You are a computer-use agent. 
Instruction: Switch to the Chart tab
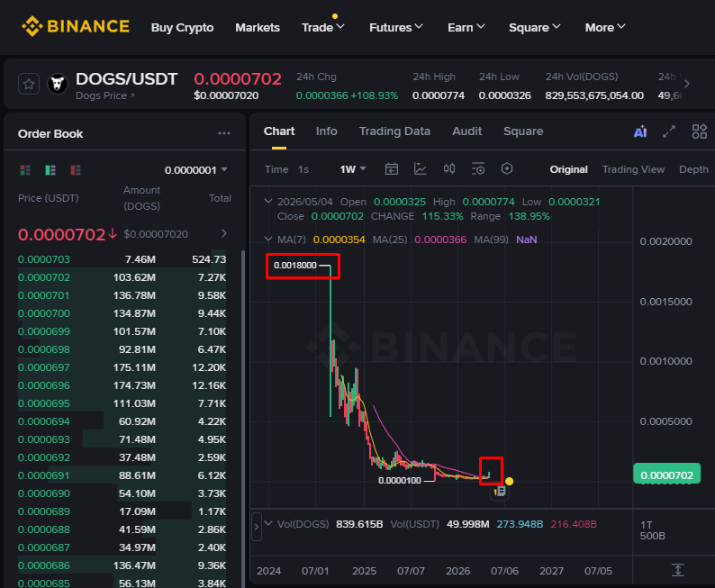point(279,131)
